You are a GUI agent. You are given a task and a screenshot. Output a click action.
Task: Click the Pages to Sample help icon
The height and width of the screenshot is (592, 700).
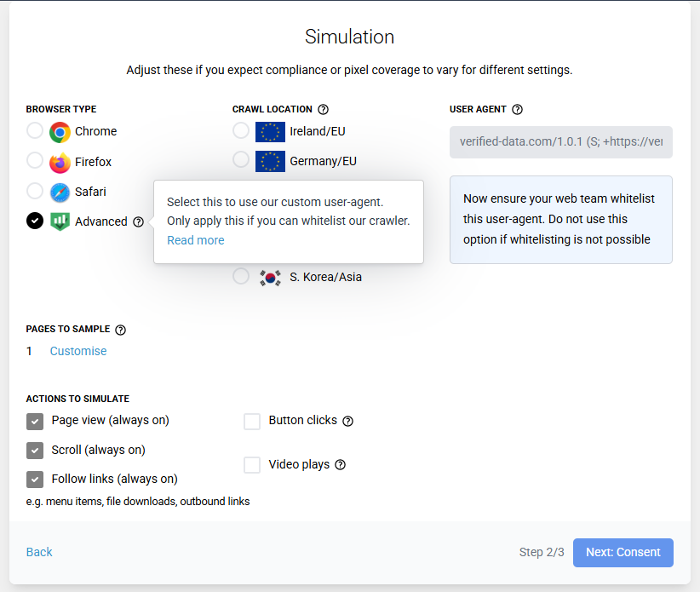tap(120, 330)
